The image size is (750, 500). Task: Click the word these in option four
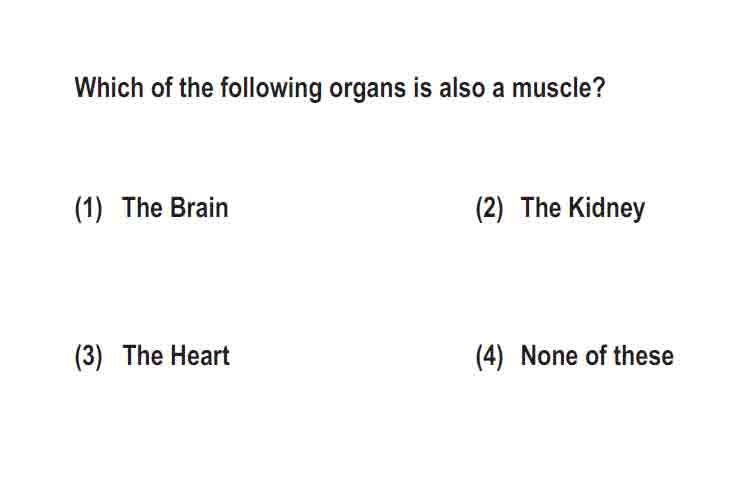pyautogui.click(x=644, y=356)
